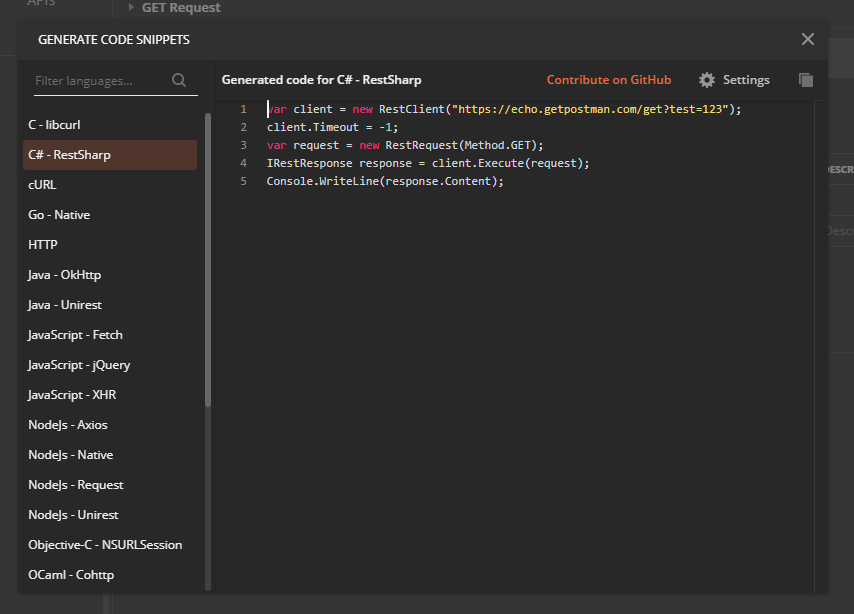854x614 pixels.
Task: Click the language list scrollbar
Action: 208,260
